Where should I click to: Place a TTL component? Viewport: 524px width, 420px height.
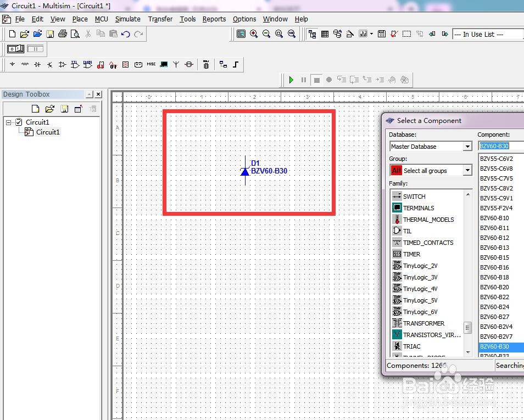click(x=75, y=64)
